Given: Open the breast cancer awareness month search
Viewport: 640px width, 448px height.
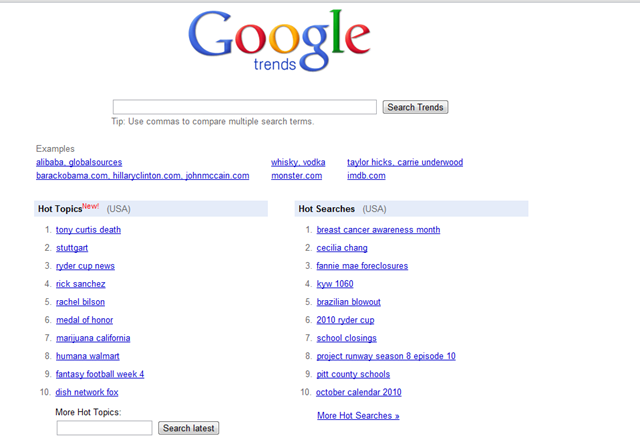Looking at the screenshot, I should point(378,230).
